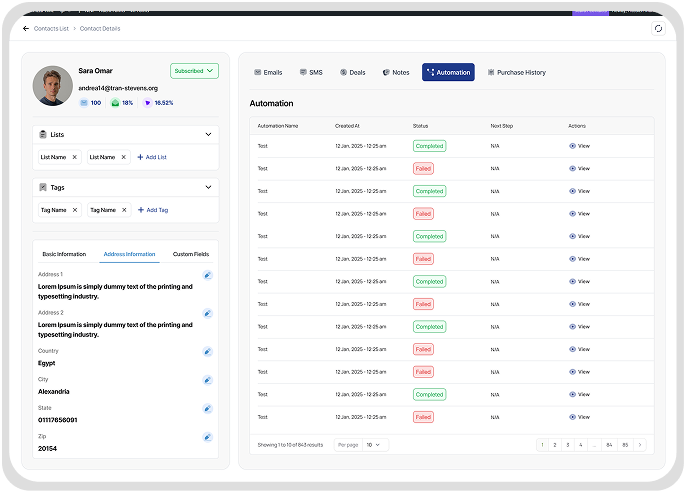
Task: Open the Subscribed status dropdown
Action: tap(194, 71)
